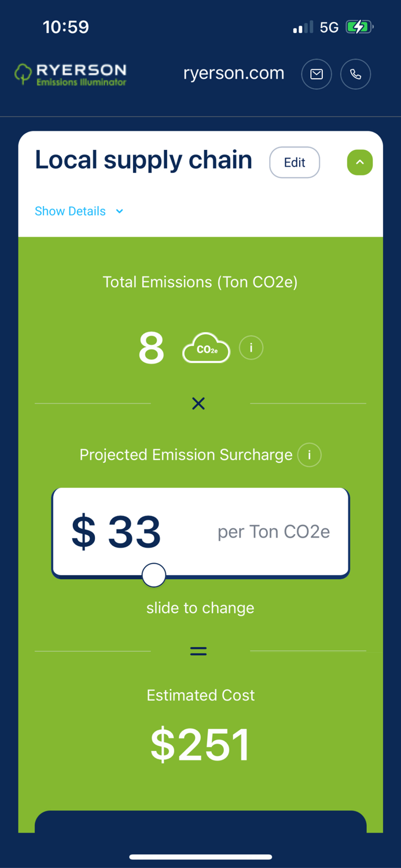The width and height of the screenshot is (401, 868).
Task: Select the ryerson.com header title
Action: click(234, 73)
